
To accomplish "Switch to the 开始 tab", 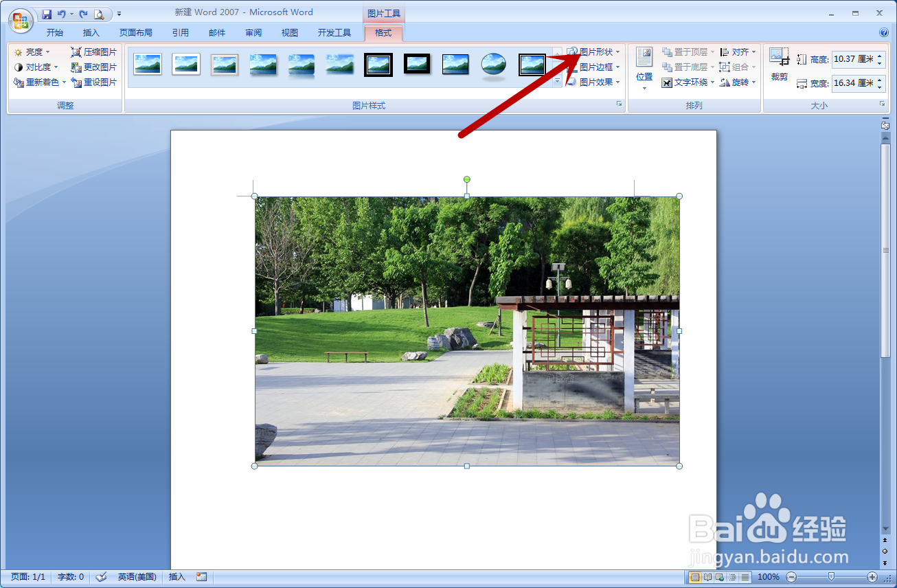I will pos(55,32).
